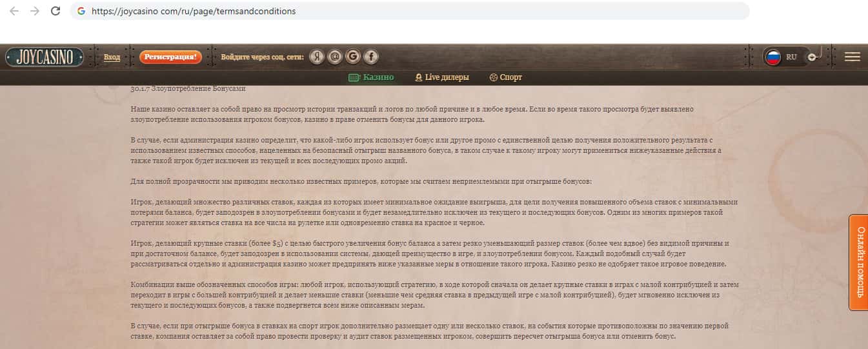The height and width of the screenshot is (349, 868).
Task: Switch to the Live дилеры tab
Action: (442, 77)
